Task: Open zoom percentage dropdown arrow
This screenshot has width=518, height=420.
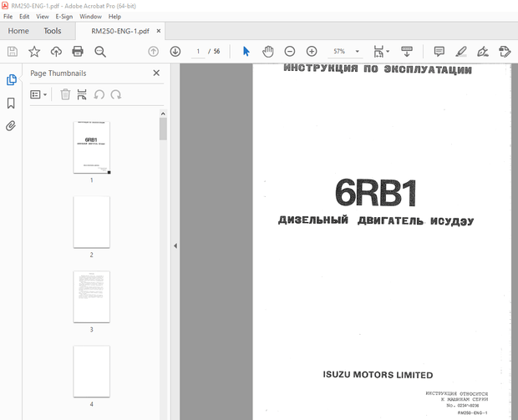Action: tap(357, 52)
